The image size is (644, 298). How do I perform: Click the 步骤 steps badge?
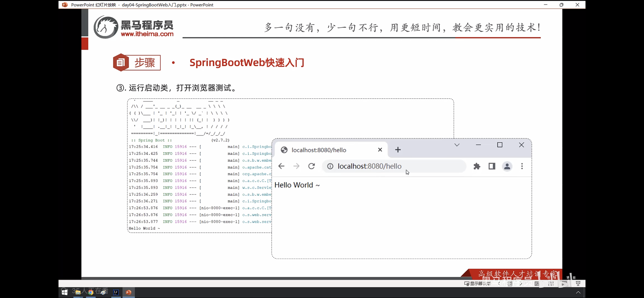137,62
